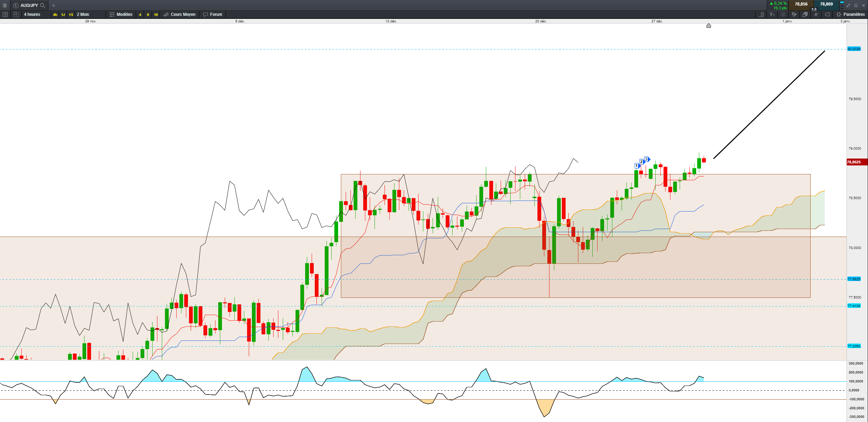This screenshot has width=868, height=422.
Task: Click the market depth level indicator
Action: (842, 5)
